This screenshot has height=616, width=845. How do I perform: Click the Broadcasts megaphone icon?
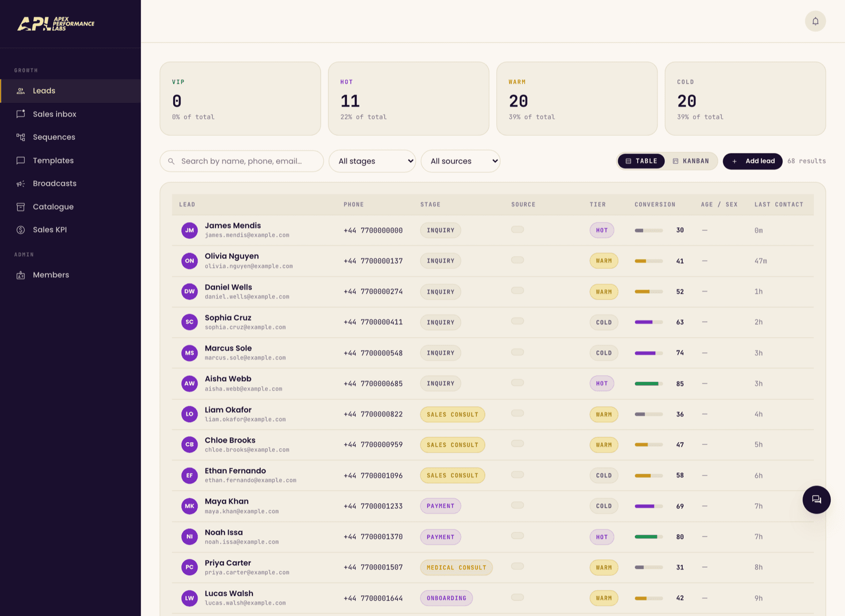[21, 184]
